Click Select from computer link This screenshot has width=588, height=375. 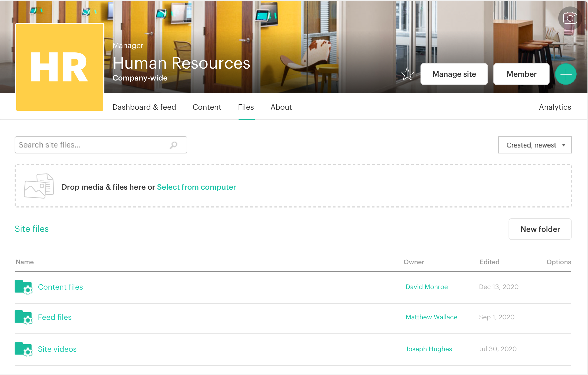196,187
